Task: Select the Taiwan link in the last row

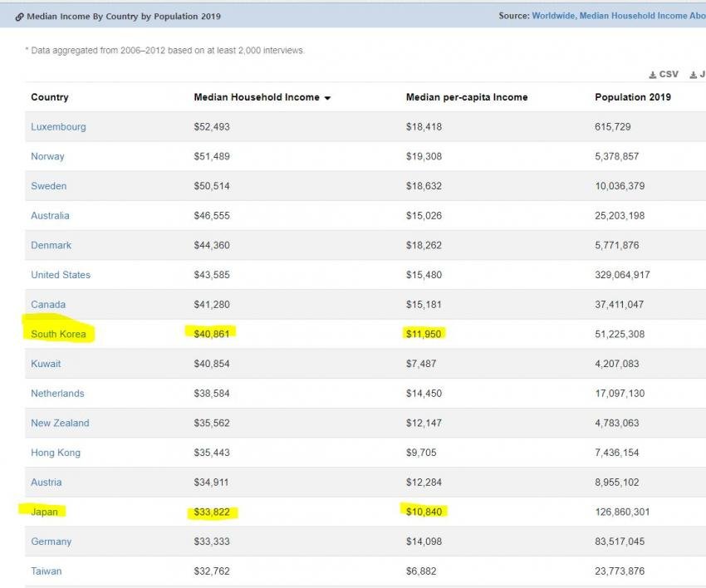Action: pyautogui.click(x=46, y=571)
